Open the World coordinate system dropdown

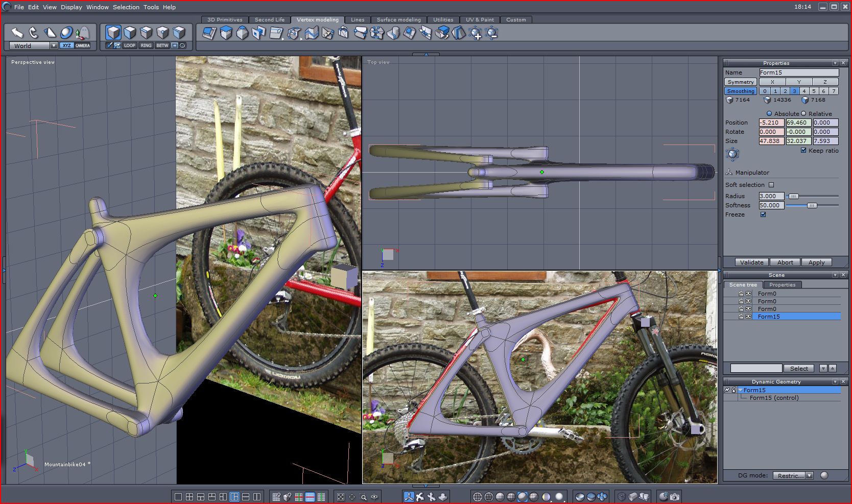click(54, 45)
